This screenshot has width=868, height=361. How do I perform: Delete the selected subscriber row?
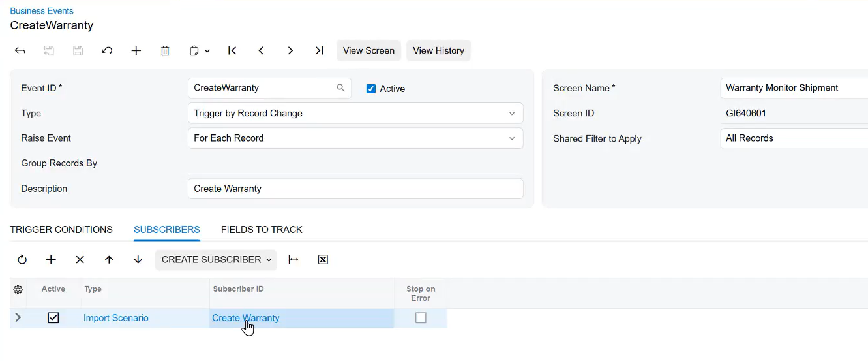point(80,260)
